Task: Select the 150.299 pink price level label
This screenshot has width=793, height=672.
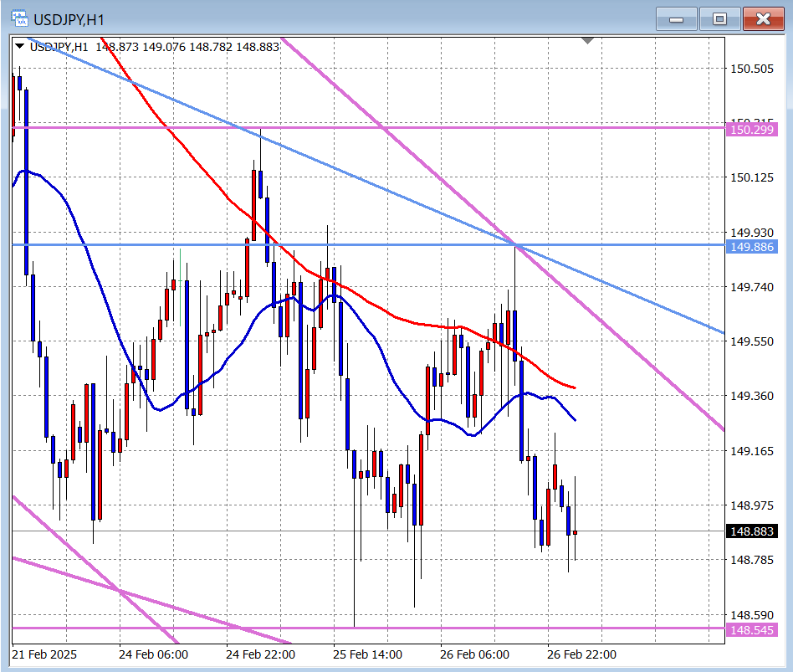Action: pyautogui.click(x=753, y=129)
